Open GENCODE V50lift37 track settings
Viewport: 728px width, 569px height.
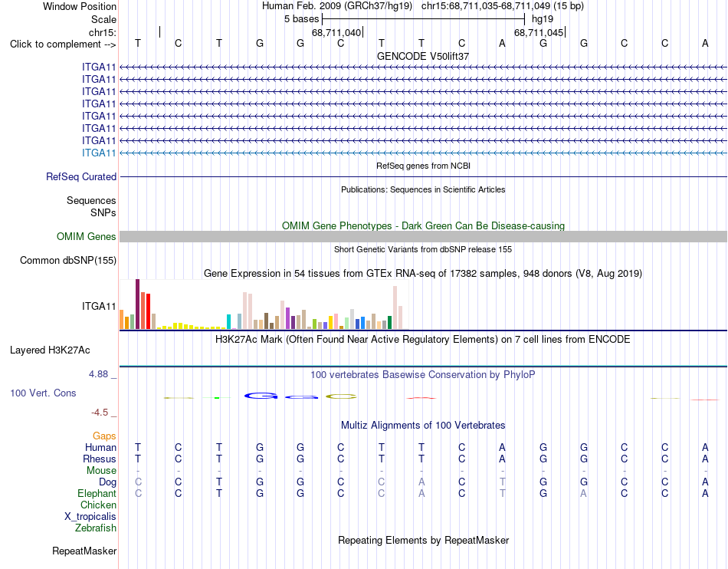[x=423, y=56]
